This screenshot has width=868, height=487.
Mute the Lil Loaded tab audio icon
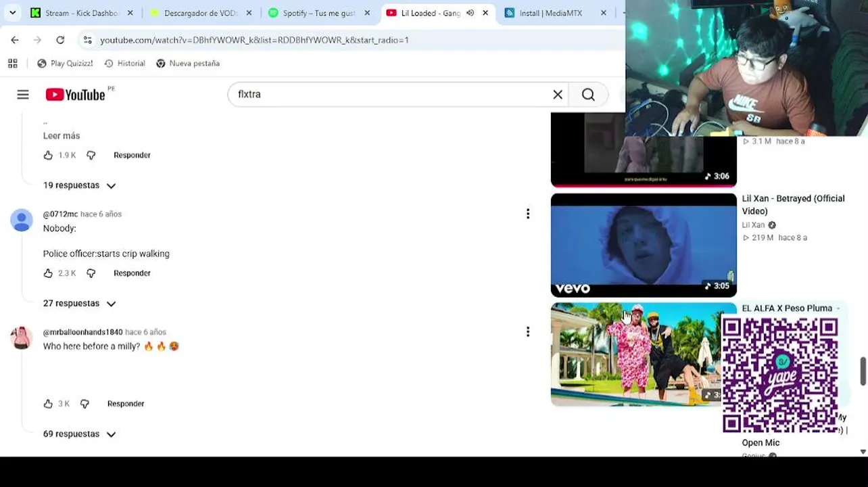(x=470, y=13)
